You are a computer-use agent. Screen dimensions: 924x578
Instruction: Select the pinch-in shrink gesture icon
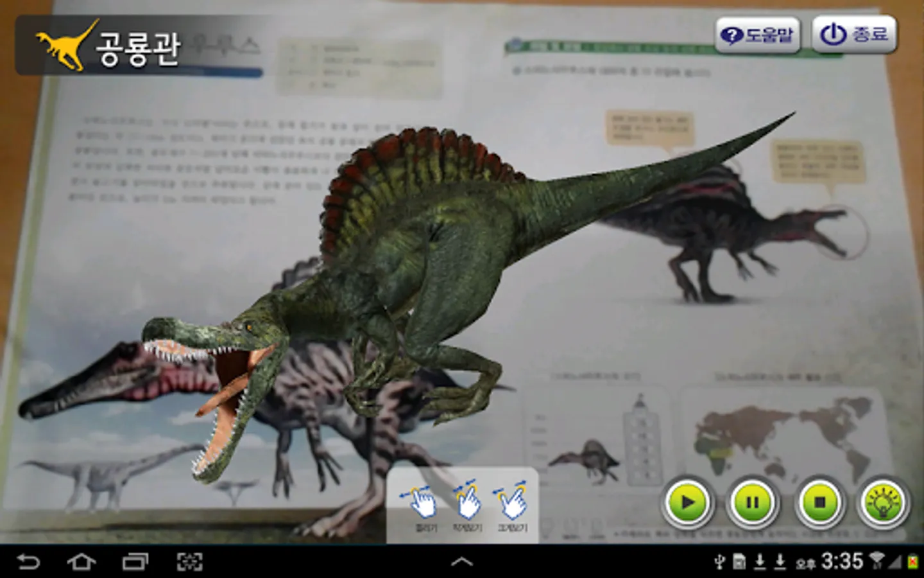click(467, 500)
